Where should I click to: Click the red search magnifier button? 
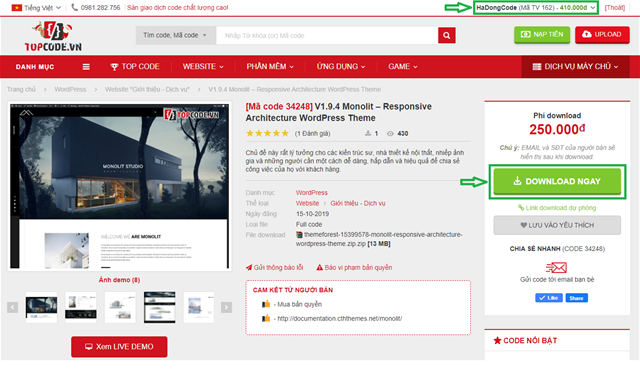tap(447, 36)
